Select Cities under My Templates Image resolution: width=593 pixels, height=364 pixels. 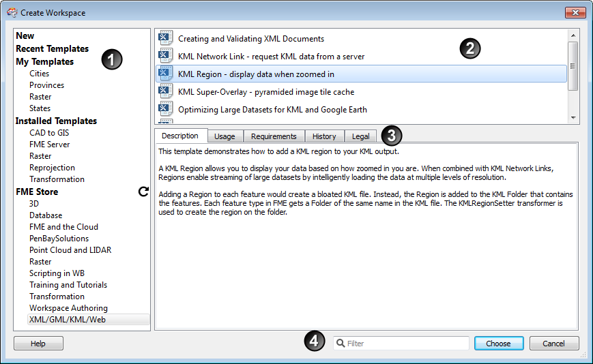(40, 74)
